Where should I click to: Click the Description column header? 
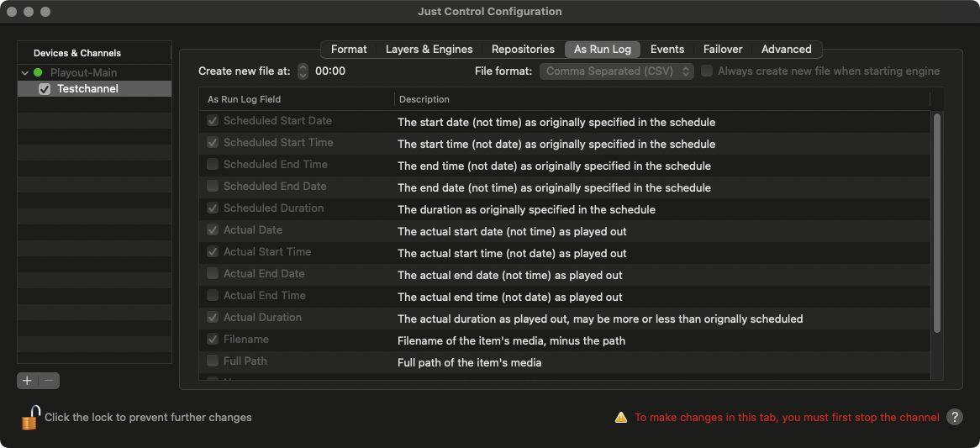424,99
